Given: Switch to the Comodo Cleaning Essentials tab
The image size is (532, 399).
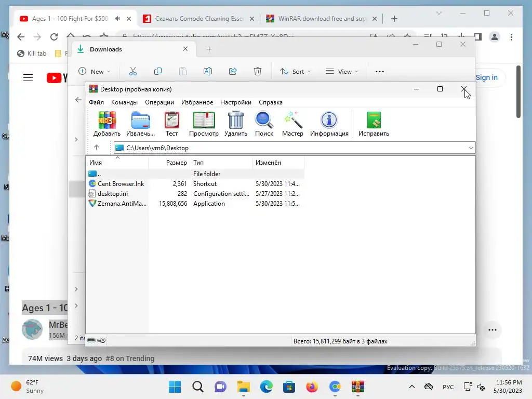Looking at the screenshot, I should pyautogui.click(x=199, y=19).
